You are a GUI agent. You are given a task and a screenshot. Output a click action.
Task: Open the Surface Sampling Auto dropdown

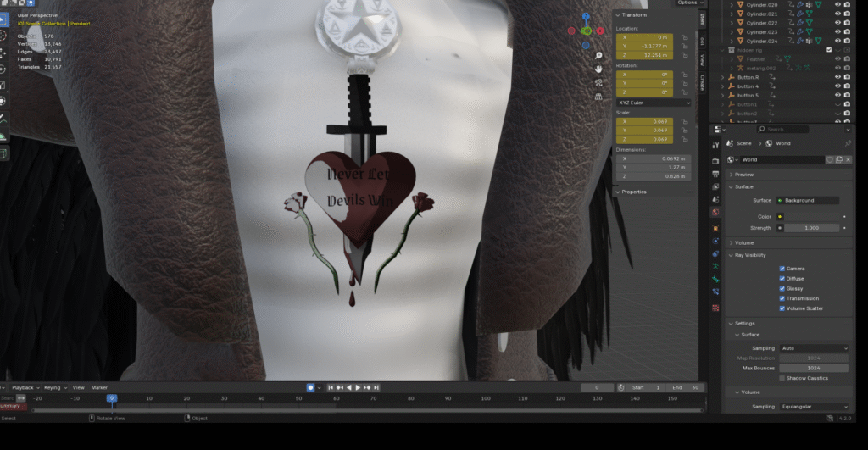click(814, 348)
